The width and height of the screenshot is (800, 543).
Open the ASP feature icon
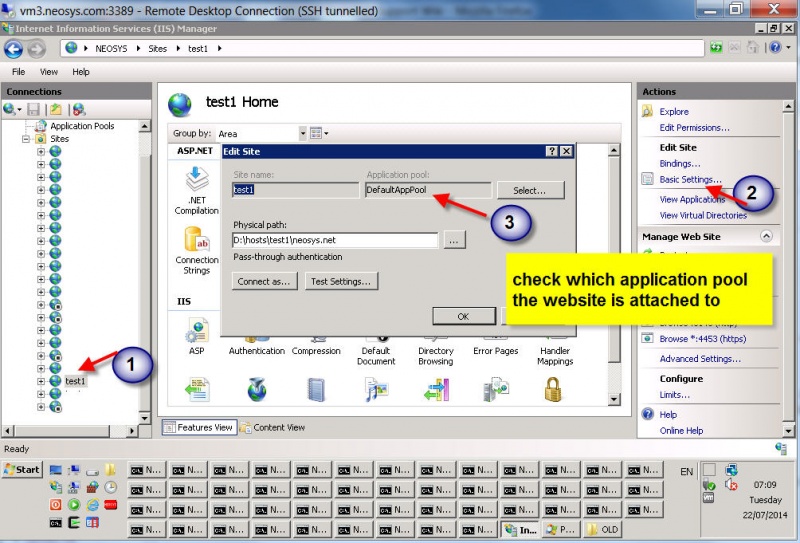point(196,336)
